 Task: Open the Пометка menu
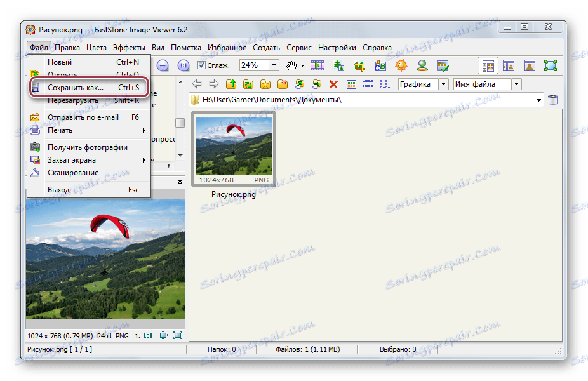185,48
